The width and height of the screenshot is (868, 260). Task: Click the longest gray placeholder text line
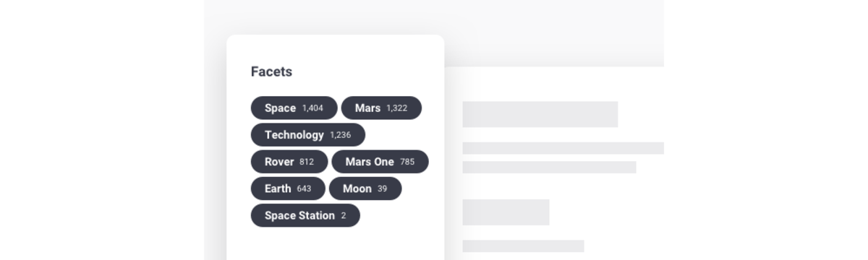pyautogui.click(x=563, y=148)
